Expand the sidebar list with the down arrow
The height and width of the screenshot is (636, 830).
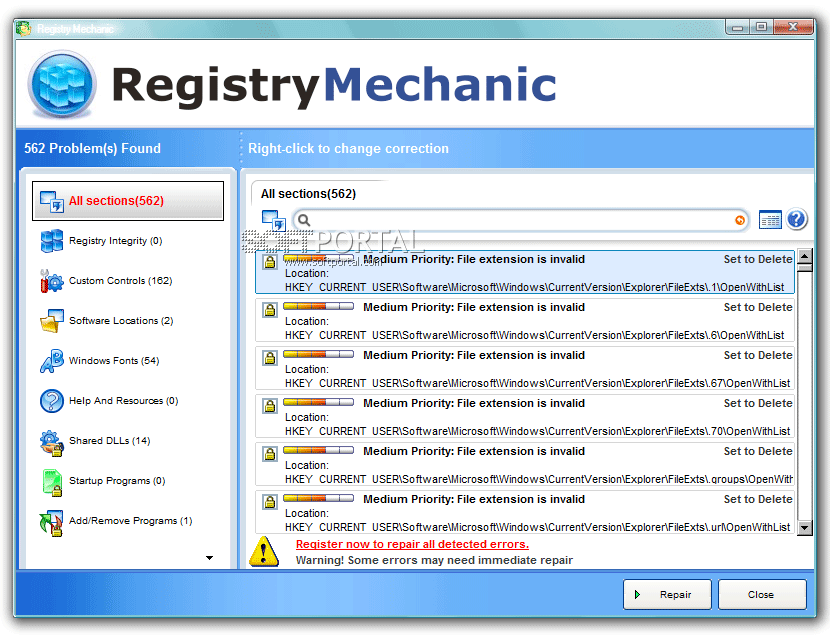click(x=210, y=558)
